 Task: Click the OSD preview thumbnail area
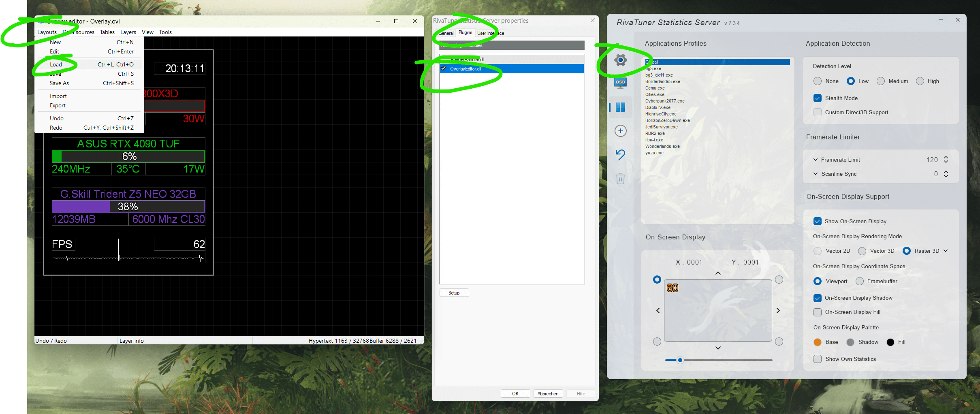pos(718,310)
